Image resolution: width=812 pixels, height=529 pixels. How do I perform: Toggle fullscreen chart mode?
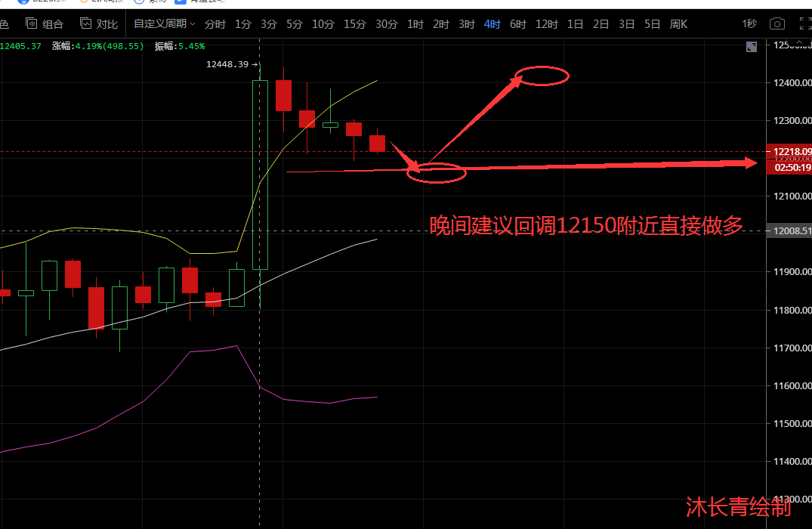tap(806, 24)
